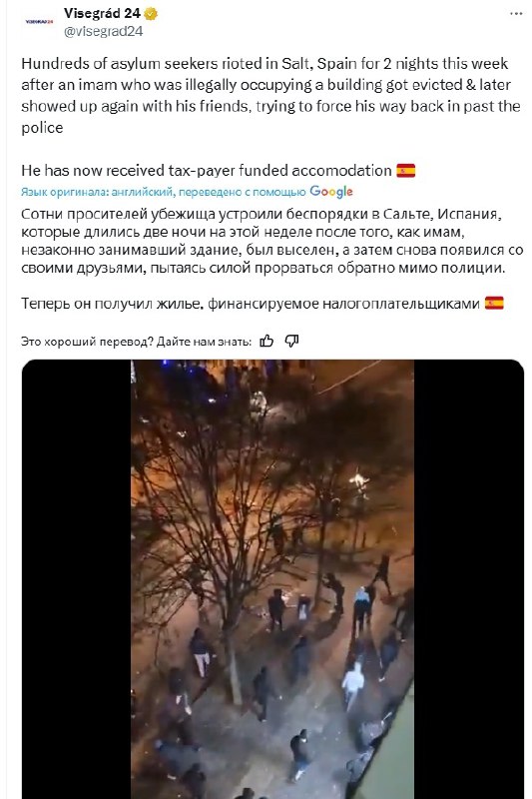Rate translation with thumbs up icon
This screenshot has height=799, width=532.
point(266,341)
